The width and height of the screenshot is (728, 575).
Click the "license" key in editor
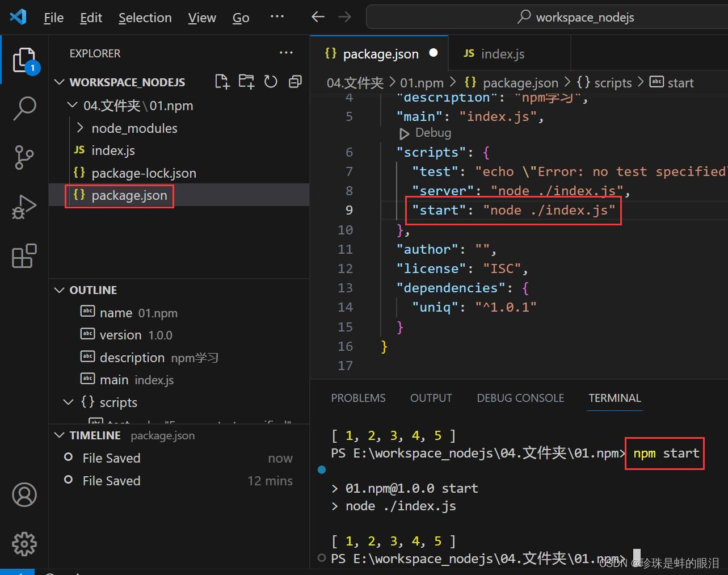431,268
